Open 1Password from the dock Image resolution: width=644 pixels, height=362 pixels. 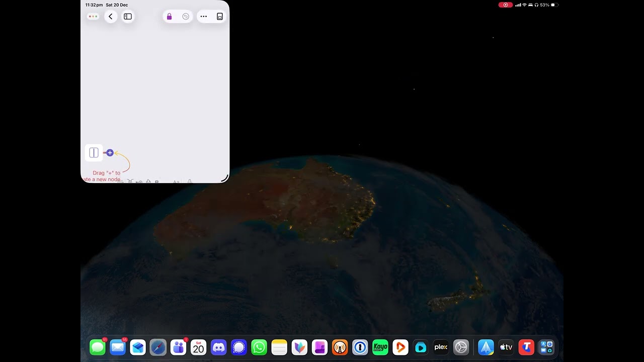360,347
